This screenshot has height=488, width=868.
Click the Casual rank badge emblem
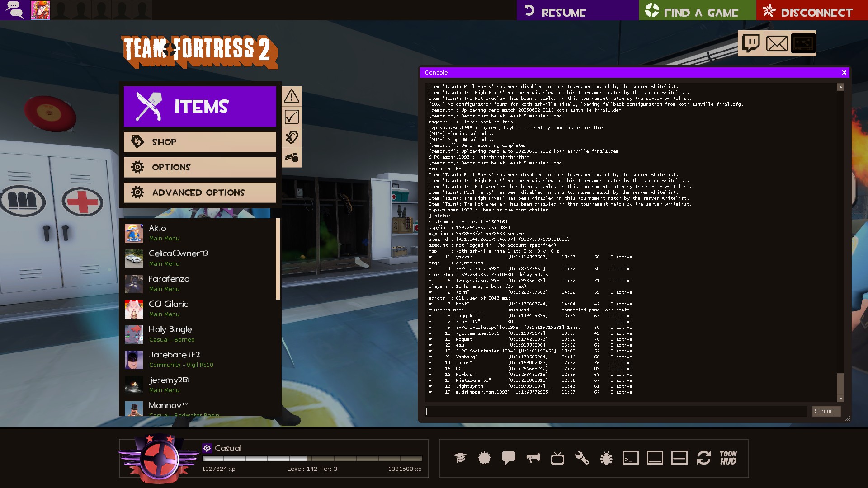(159, 458)
